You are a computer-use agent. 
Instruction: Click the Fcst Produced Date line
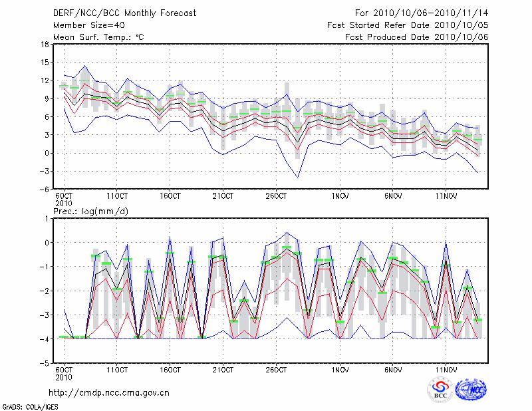coord(416,37)
